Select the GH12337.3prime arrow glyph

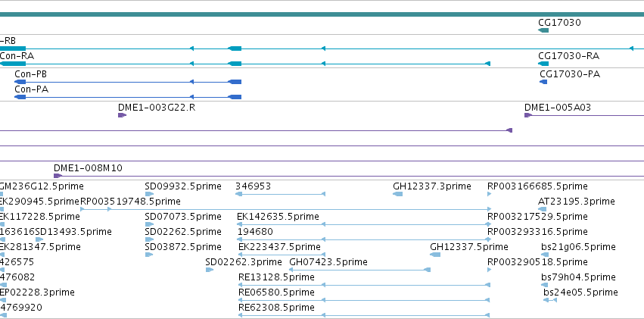[x=397, y=194]
